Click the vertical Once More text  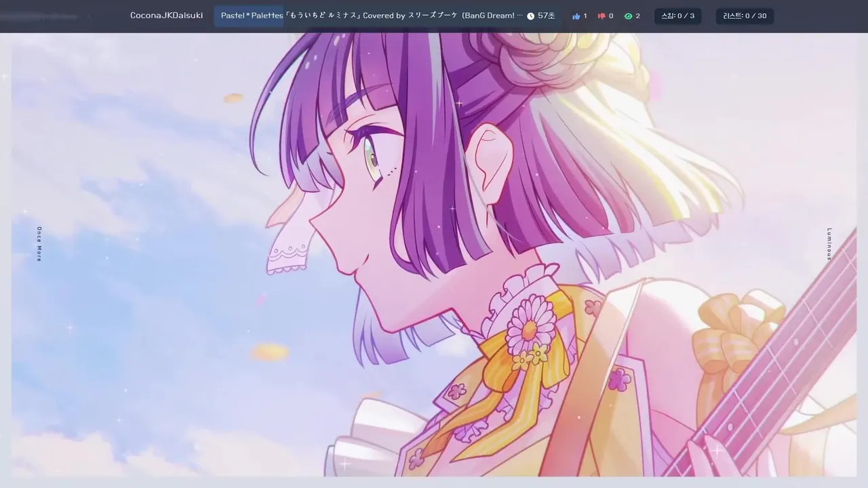point(39,244)
